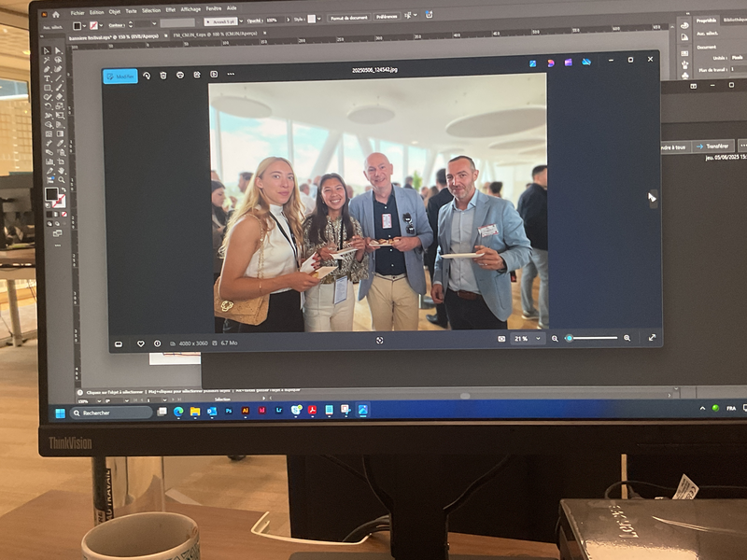Open the Fenêtre menu in Illustrator
Screen dimensions: 747x560
point(212,8)
